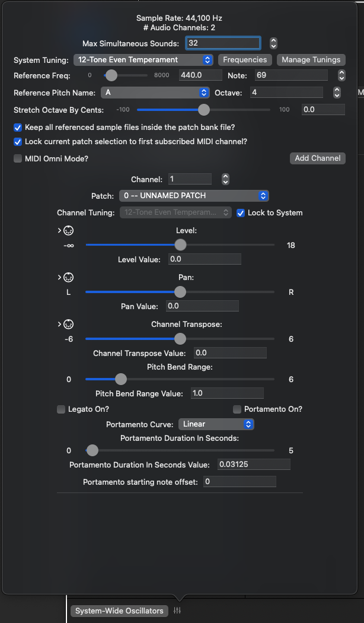364x623 pixels.
Task: Click the Add Channel button
Action: [318, 158]
